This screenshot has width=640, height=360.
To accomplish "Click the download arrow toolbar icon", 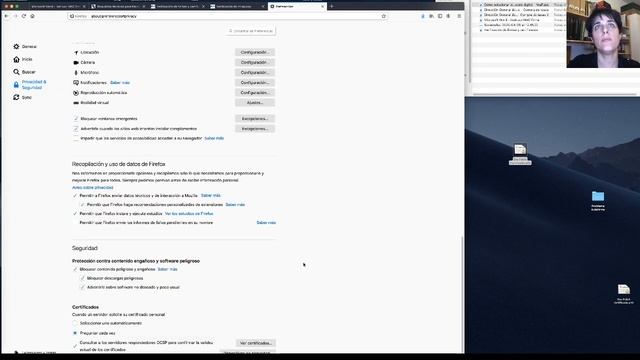I will pyautogui.click(x=423, y=16).
